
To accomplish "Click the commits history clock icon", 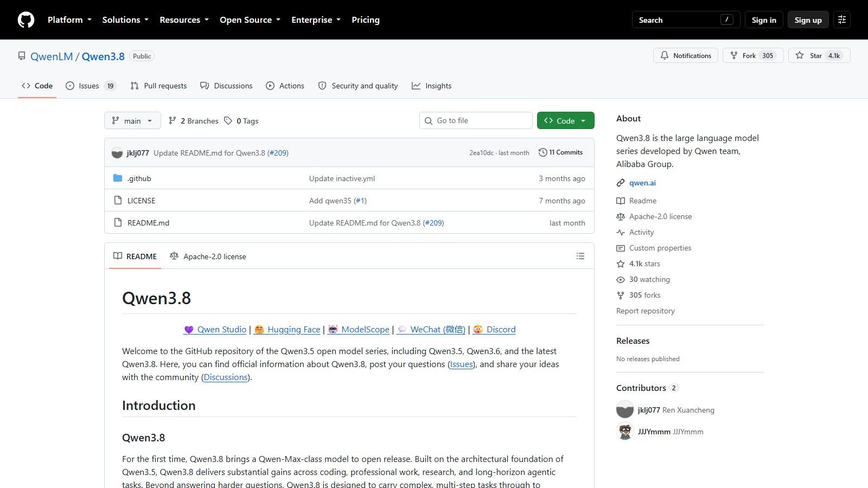I will point(542,152).
